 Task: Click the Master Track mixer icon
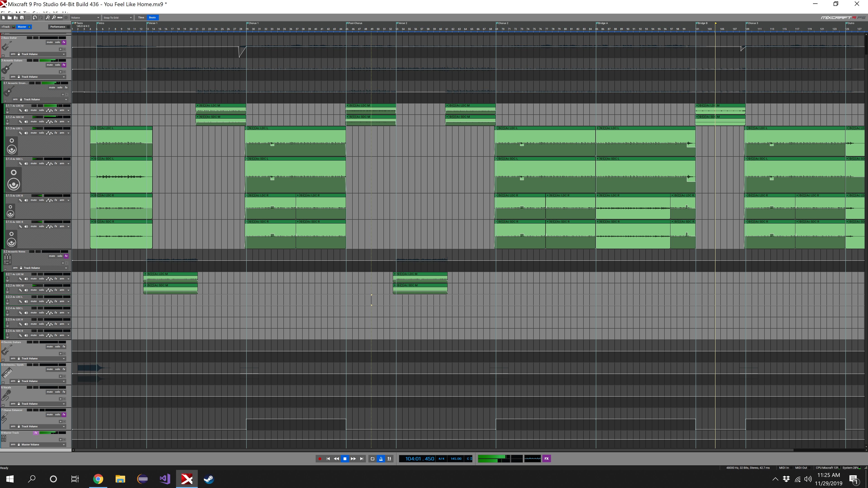[4, 438]
